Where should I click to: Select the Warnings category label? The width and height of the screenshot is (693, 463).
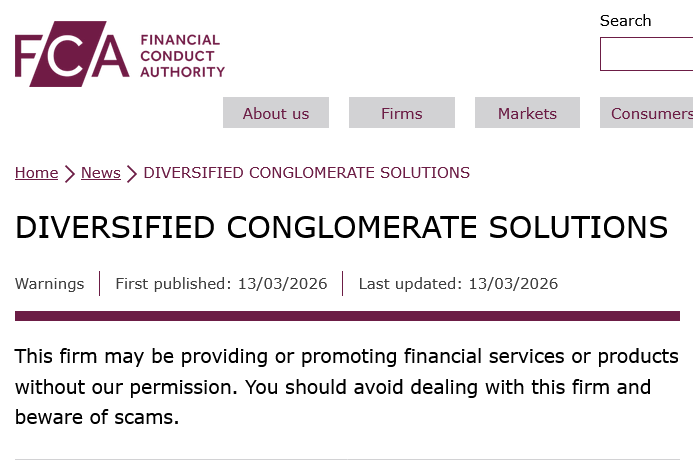(x=50, y=284)
